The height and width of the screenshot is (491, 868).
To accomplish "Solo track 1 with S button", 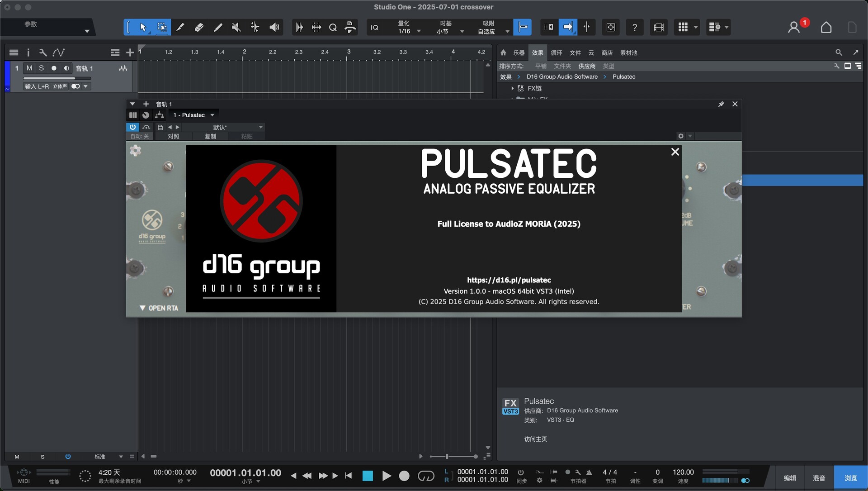I will tap(42, 68).
